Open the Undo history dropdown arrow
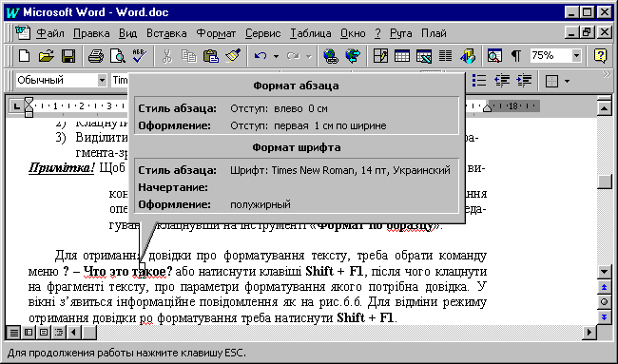The height and width of the screenshot is (364, 618). [x=277, y=56]
